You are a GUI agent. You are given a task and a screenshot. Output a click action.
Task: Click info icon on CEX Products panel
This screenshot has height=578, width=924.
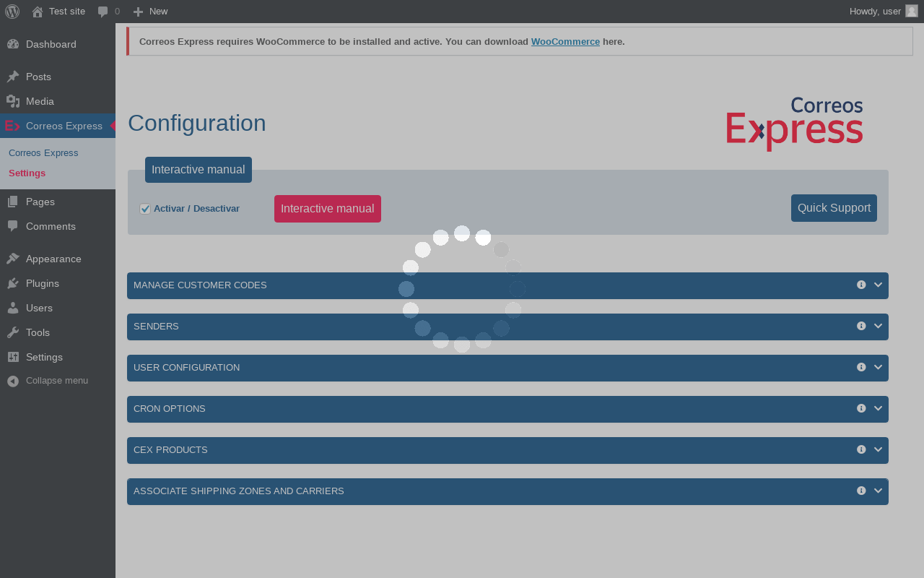tap(861, 449)
